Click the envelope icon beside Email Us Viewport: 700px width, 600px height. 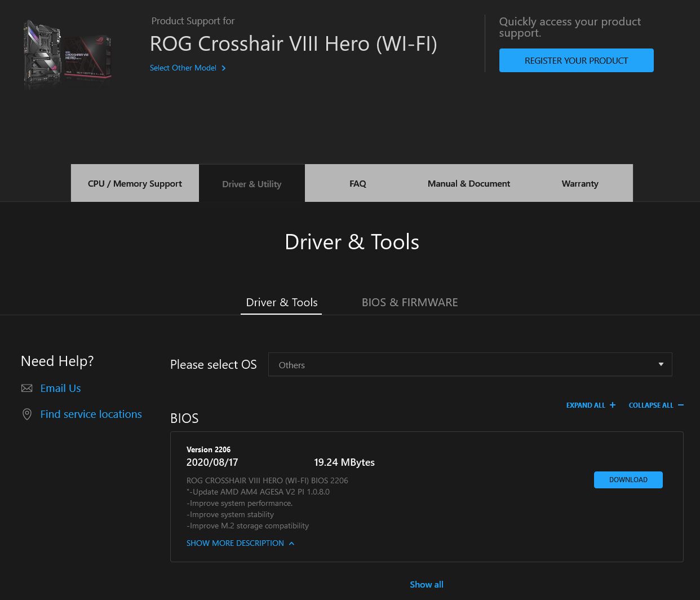[x=26, y=388]
